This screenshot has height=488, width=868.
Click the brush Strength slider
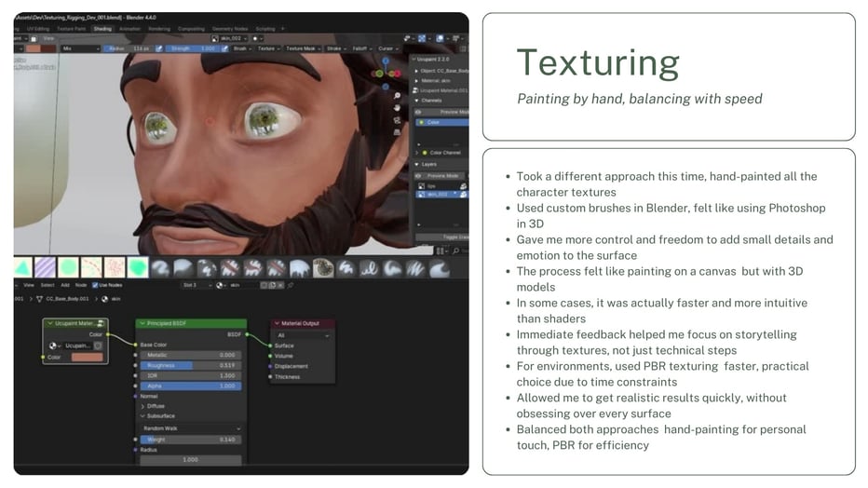(192, 48)
